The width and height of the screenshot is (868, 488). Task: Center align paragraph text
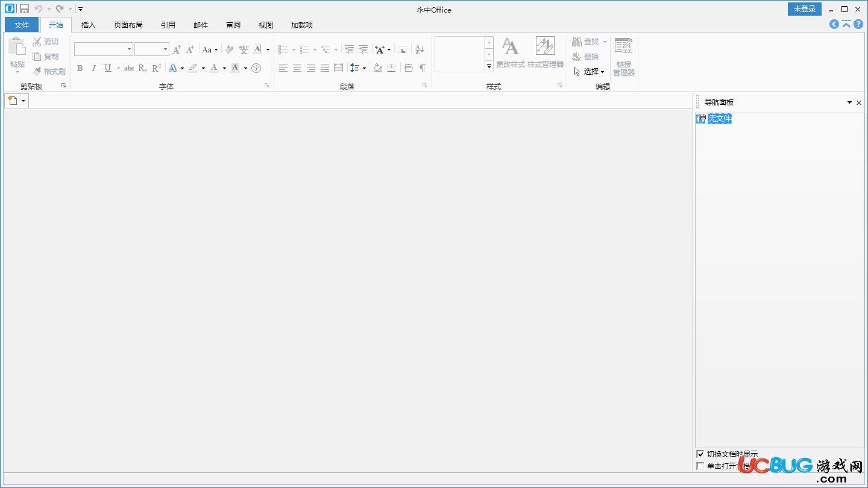(x=297, y=68)
